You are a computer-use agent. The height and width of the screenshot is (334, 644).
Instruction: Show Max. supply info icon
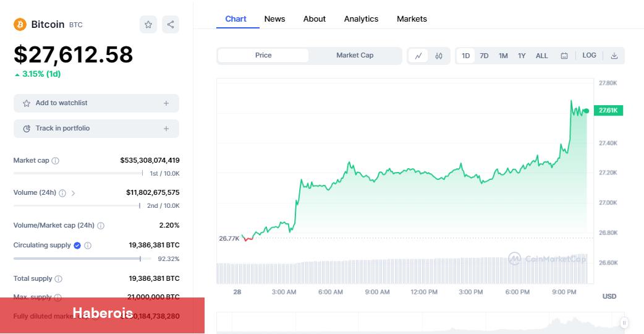pos(58,298)
